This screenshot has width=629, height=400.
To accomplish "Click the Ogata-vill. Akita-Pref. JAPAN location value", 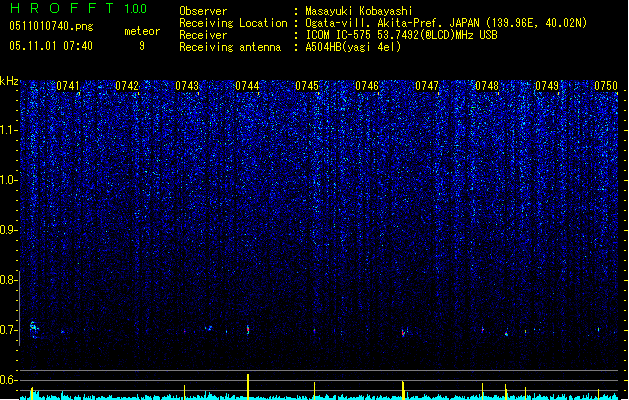I will click(446, 23).
